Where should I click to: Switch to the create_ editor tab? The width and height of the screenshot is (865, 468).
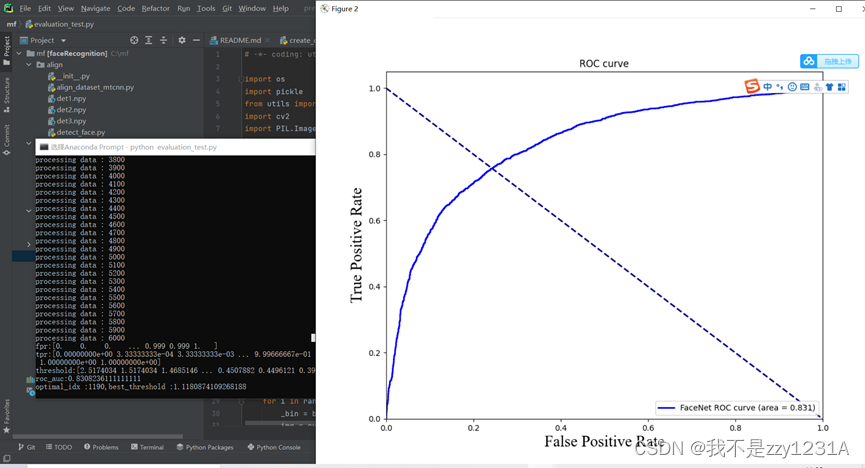[297, 40]
